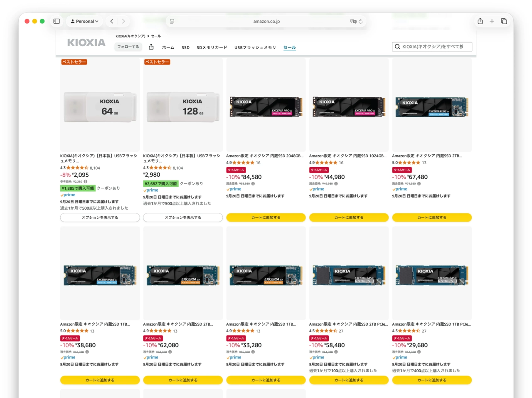Image resolution: width=532 pixels, height=398 pixels.
Task: Open a new Safari tab
Action: coord(492,21)
